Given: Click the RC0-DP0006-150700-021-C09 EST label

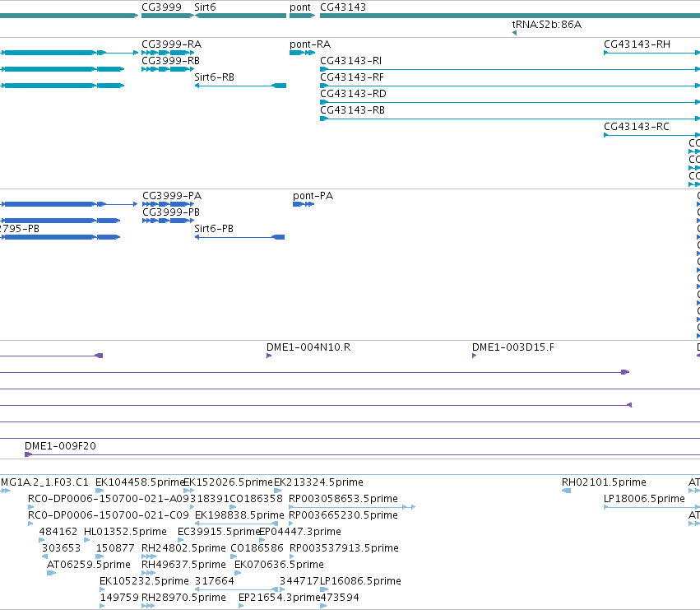Looking at the screenshot, I should point(109,515).
